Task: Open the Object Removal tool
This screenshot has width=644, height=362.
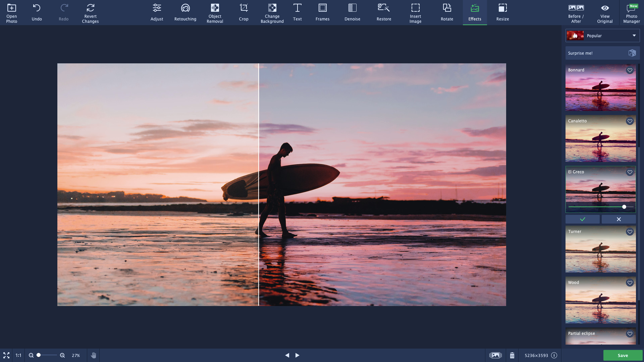Action: coord(215,13)
